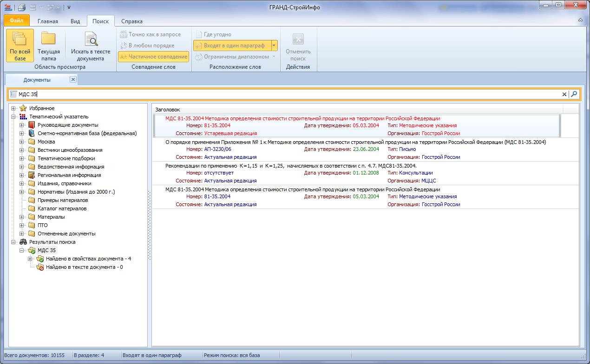Close the 'Документы' tab with X
The image size is (590, 364).
click(x=73, y=79)
